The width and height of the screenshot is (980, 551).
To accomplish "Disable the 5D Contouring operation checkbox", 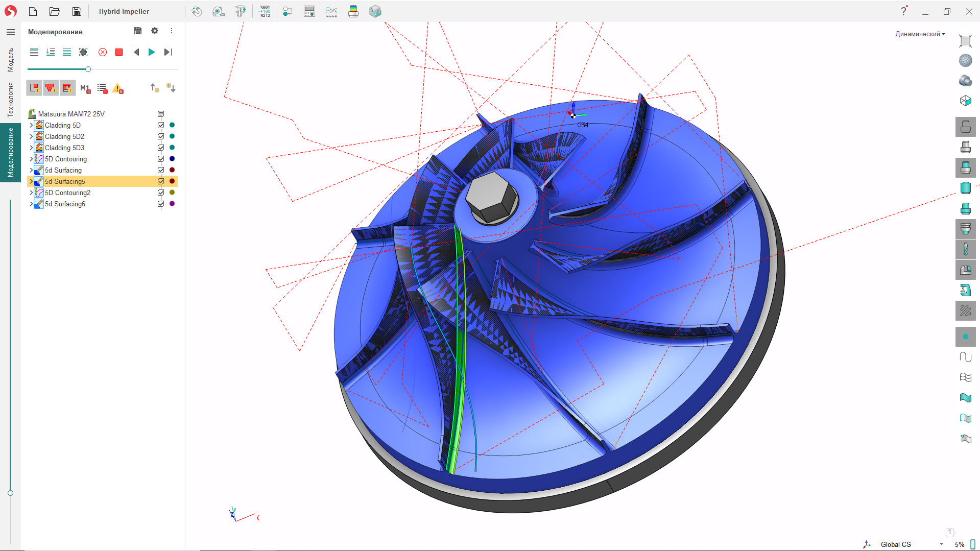I will point(160,159).
